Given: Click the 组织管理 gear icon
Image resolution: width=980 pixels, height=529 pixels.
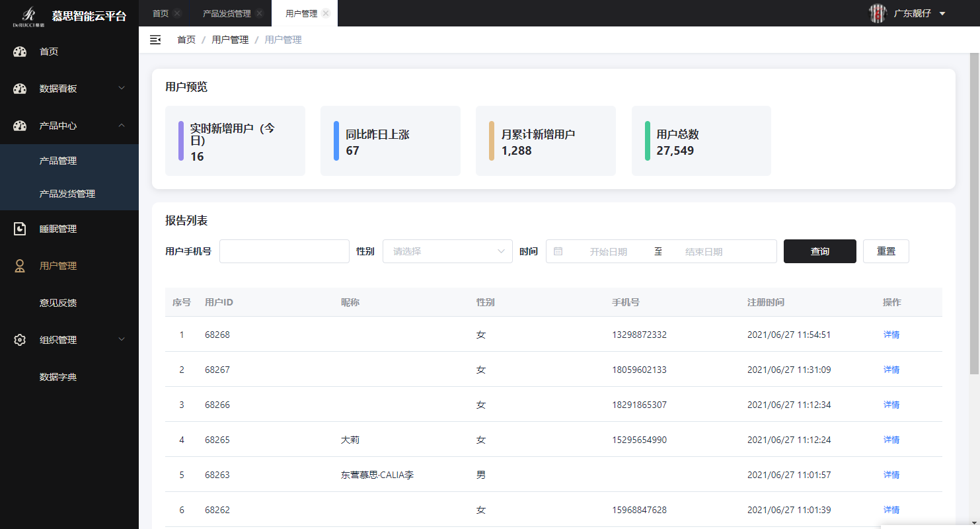Looking at the screenshot, I should 20,340.
